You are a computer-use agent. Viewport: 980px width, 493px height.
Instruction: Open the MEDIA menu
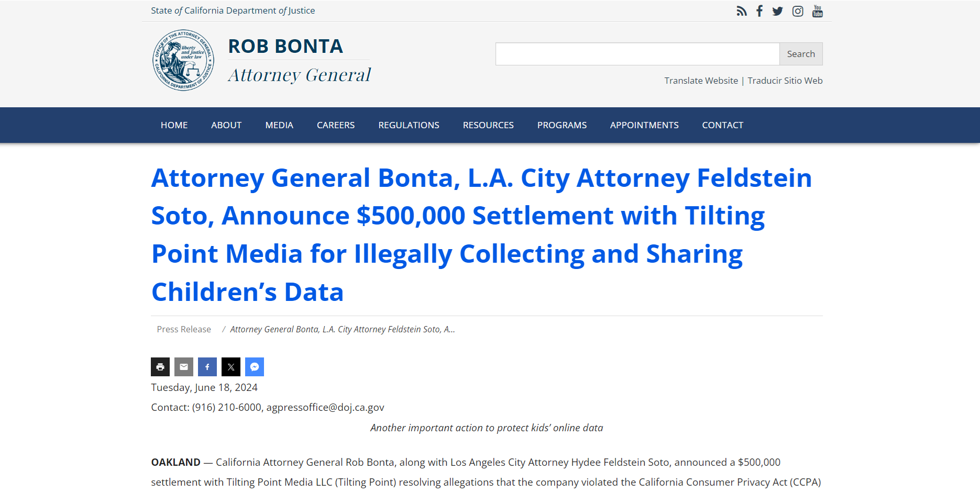tap(279, 125)
